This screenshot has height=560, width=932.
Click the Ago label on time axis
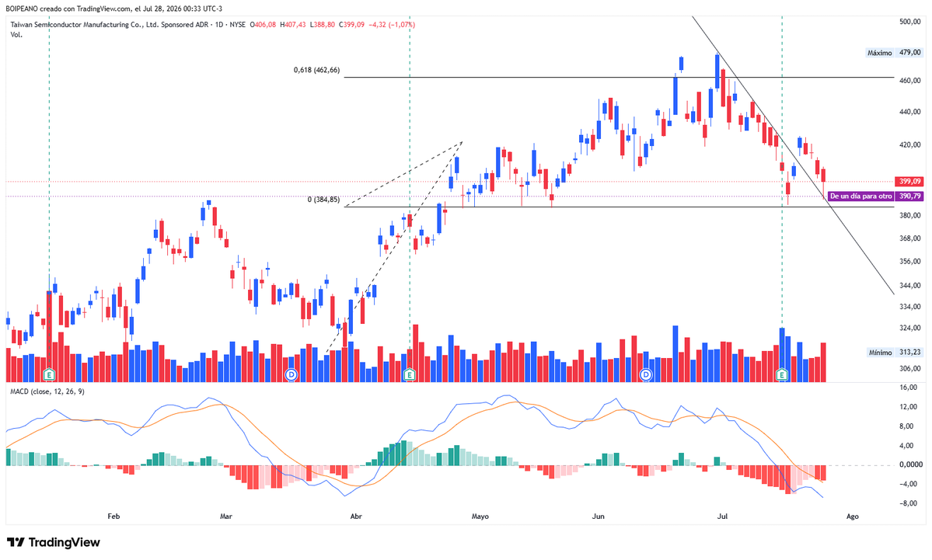[853, 517]
